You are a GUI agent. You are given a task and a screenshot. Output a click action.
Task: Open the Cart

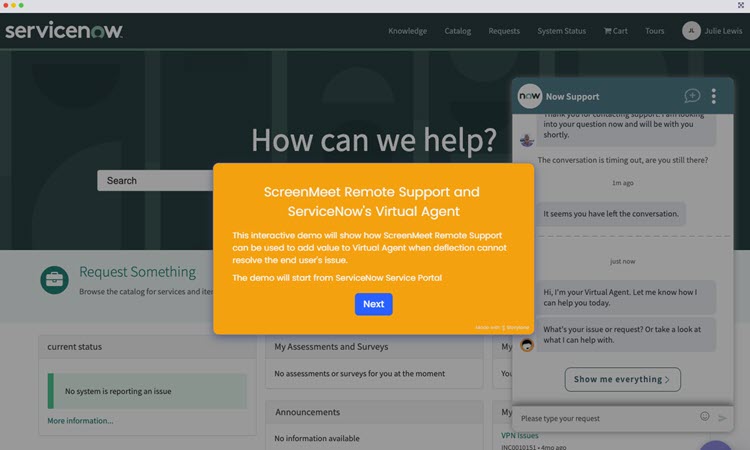point(616,31)
